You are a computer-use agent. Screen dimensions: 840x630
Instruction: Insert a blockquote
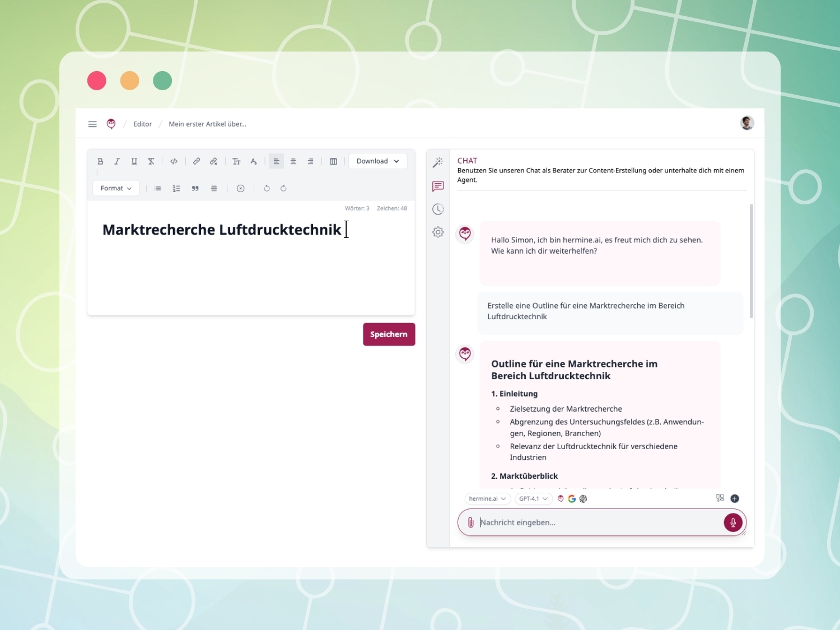pyautogui.click(x=195, y=188)
